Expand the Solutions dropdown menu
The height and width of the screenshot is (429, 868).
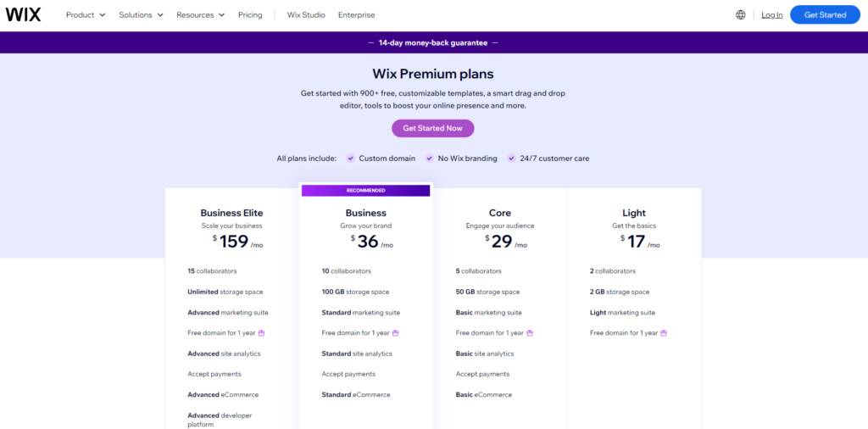(x=142, y=15)
